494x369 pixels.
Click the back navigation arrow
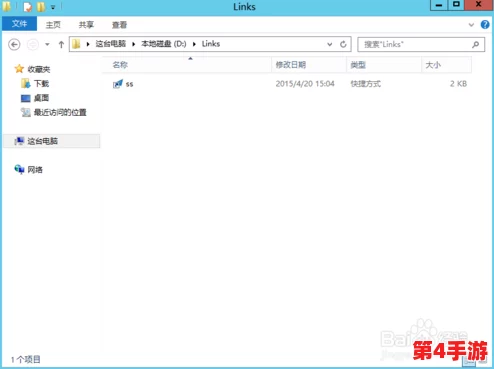(14, 44)
